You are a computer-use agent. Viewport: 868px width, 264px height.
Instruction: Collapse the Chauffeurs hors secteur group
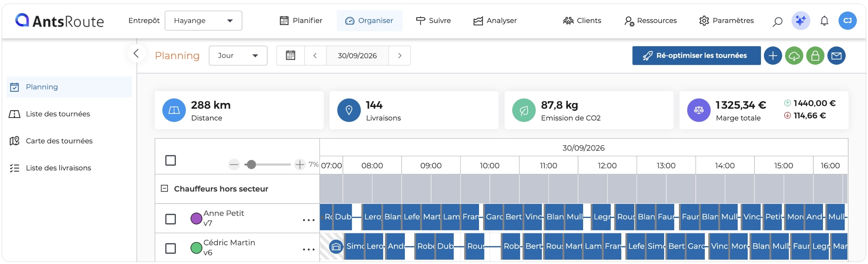coord(164,188)
